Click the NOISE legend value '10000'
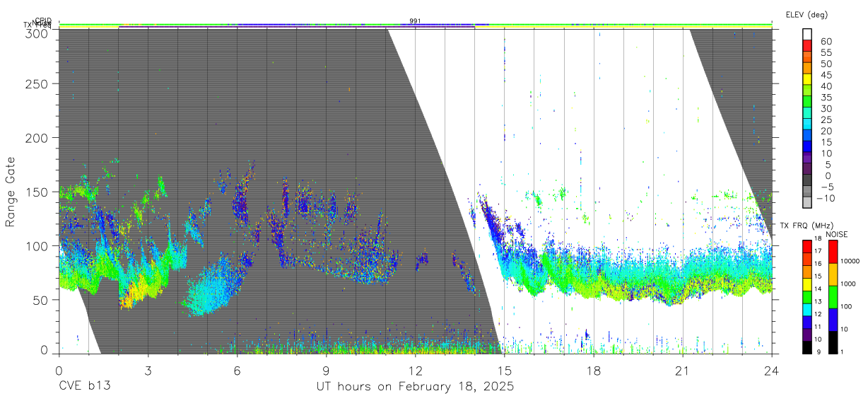 tap(850, 262)
